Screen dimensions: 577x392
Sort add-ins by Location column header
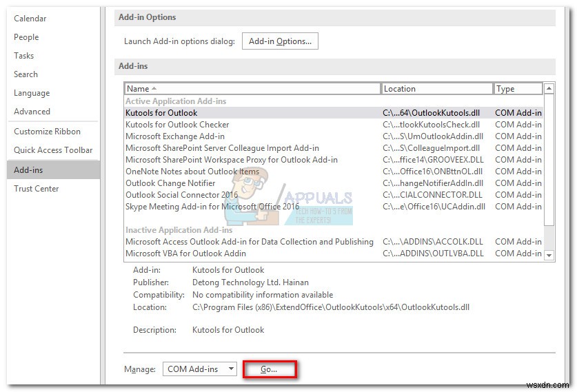pos(437,89)
